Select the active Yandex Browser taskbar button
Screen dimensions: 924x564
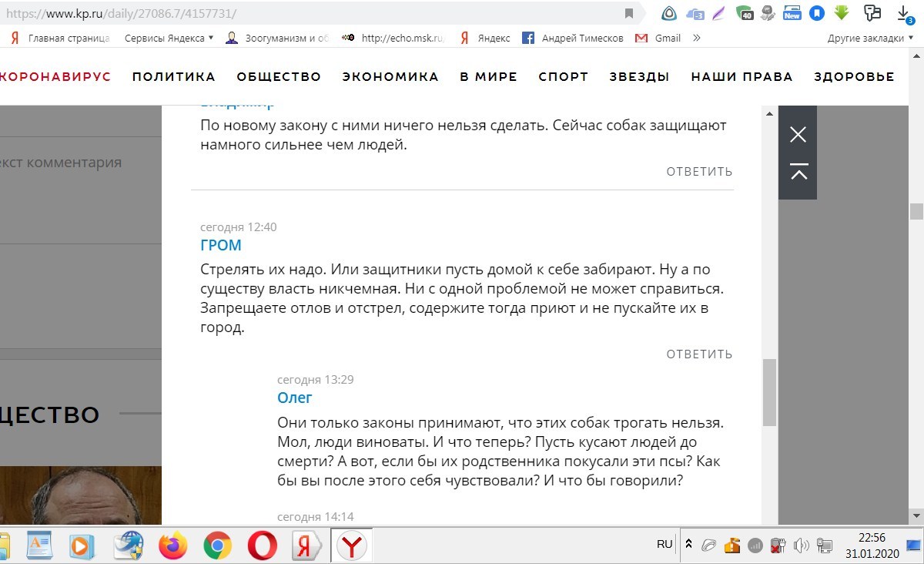point(353,546)
